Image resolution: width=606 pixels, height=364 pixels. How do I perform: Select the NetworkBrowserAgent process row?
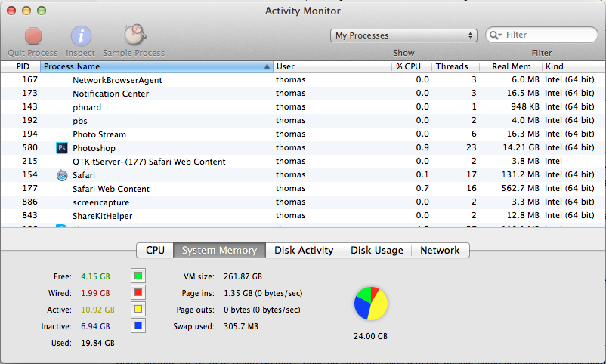tap(303, 79)
